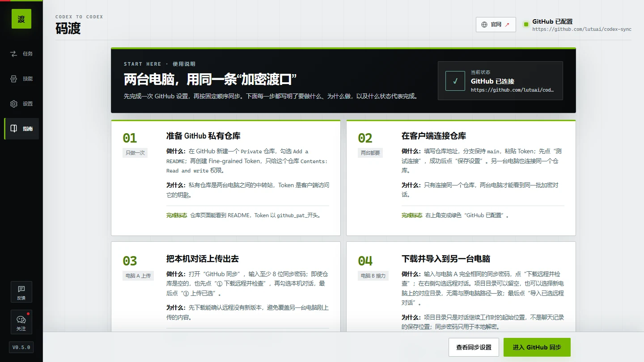
Task: Switch to the 指南 tab label
Action: point(28,129)
